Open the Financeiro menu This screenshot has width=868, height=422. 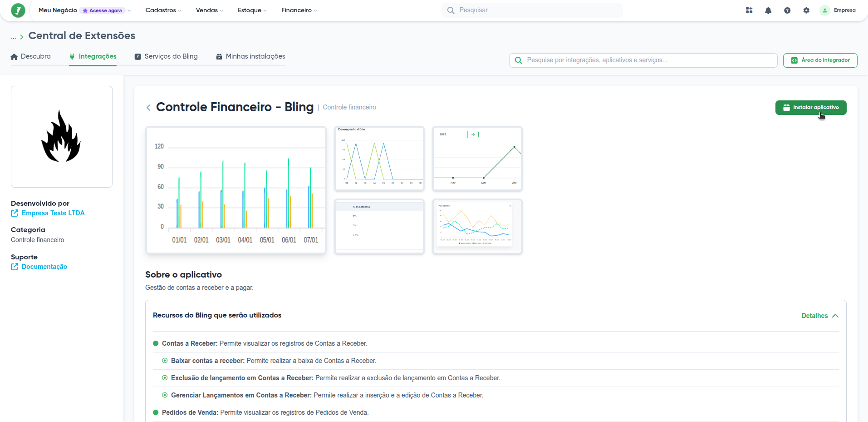299,10
